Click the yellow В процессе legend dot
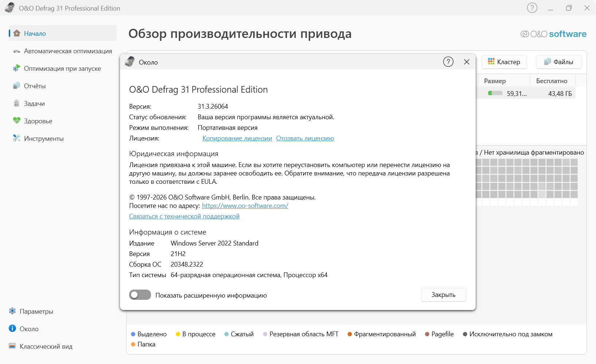The image size is (596, 364). click(178, 334)
